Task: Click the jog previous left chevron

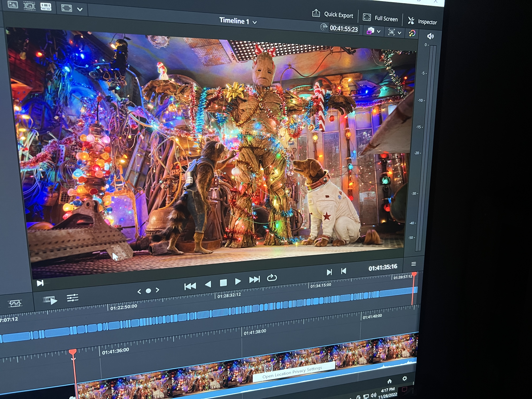Action: [139, 291]
